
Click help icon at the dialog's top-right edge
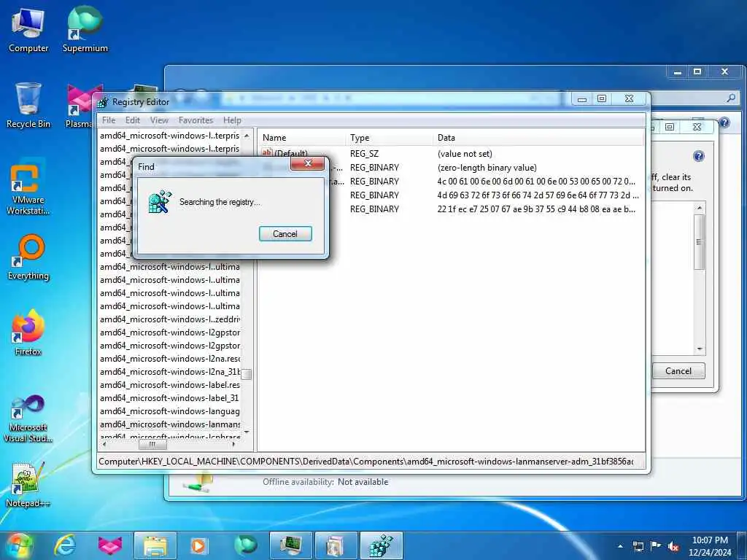(724, 122)
